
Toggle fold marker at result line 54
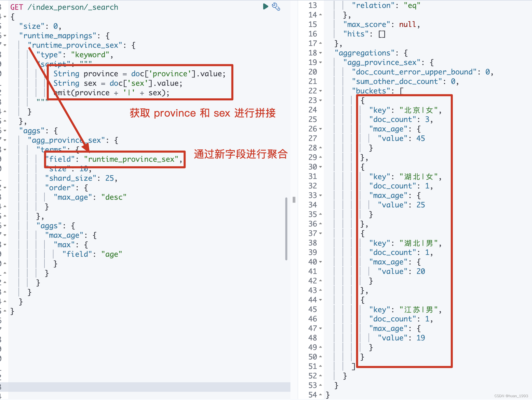click(x=320, y=395)
